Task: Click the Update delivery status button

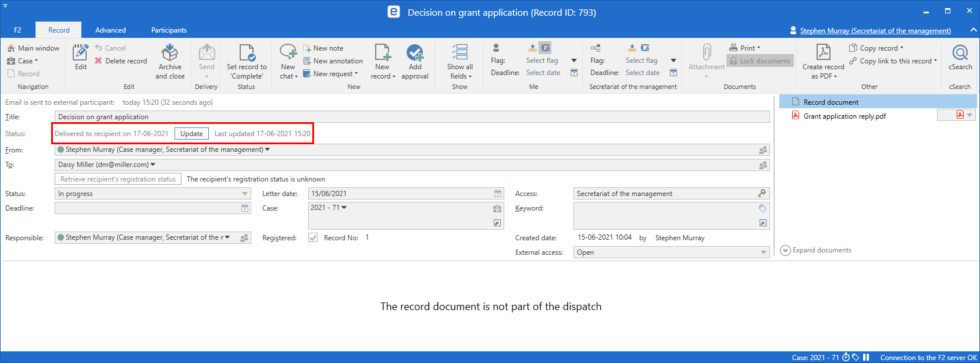Action: (191, 134)
